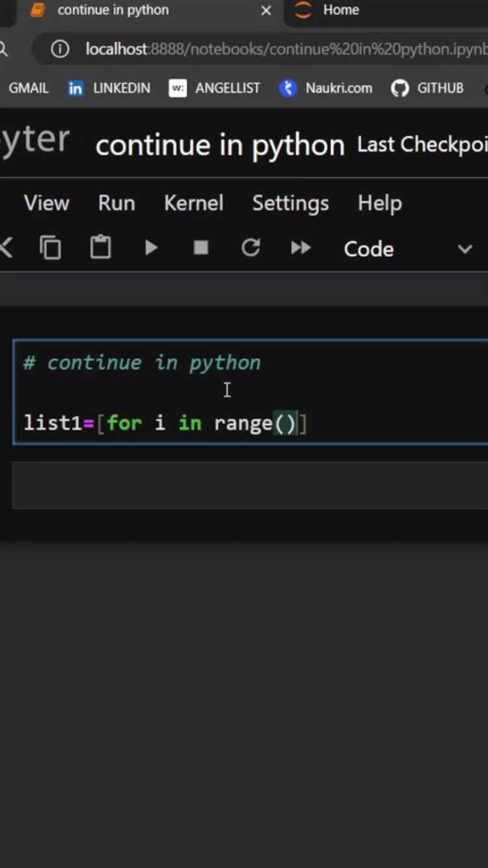
Task: Restart the kernel with circular arrow icon
Action: coord(251,248)
